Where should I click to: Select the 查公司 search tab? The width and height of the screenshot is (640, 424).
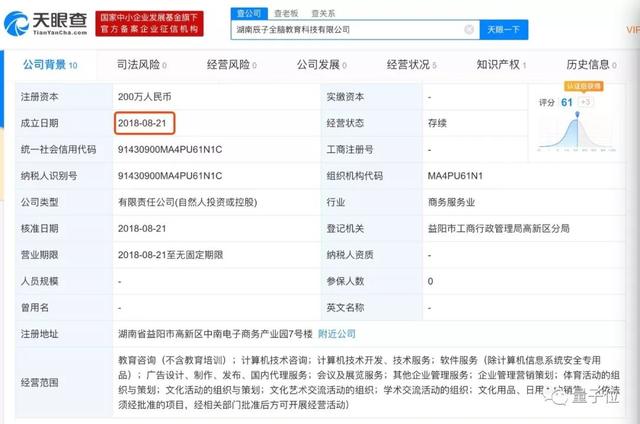249,13
